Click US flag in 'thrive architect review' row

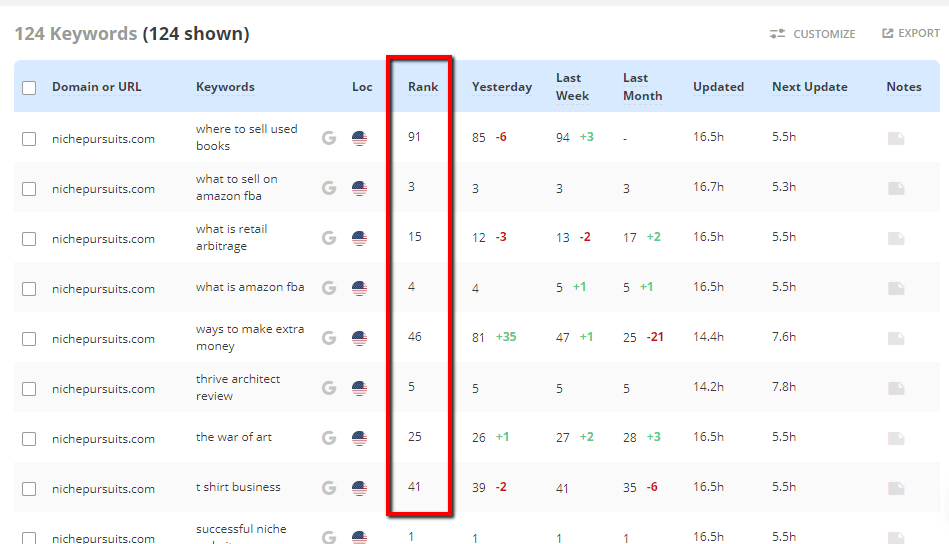point(360,388)
